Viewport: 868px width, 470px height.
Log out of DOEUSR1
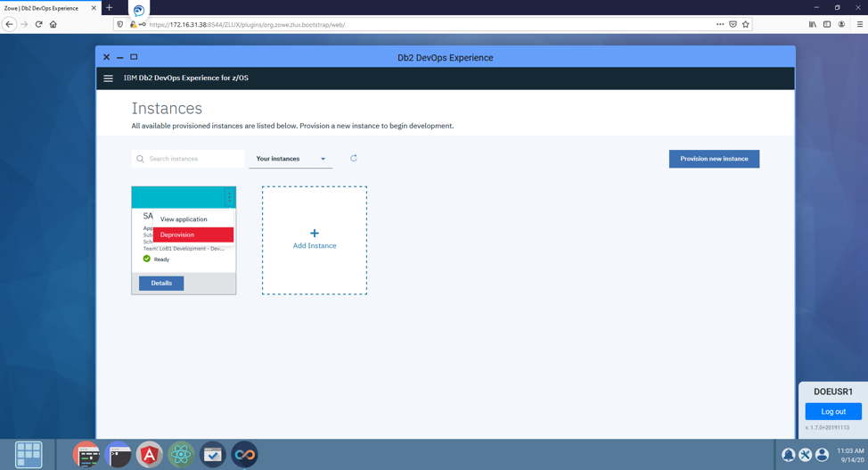(833, 412)
